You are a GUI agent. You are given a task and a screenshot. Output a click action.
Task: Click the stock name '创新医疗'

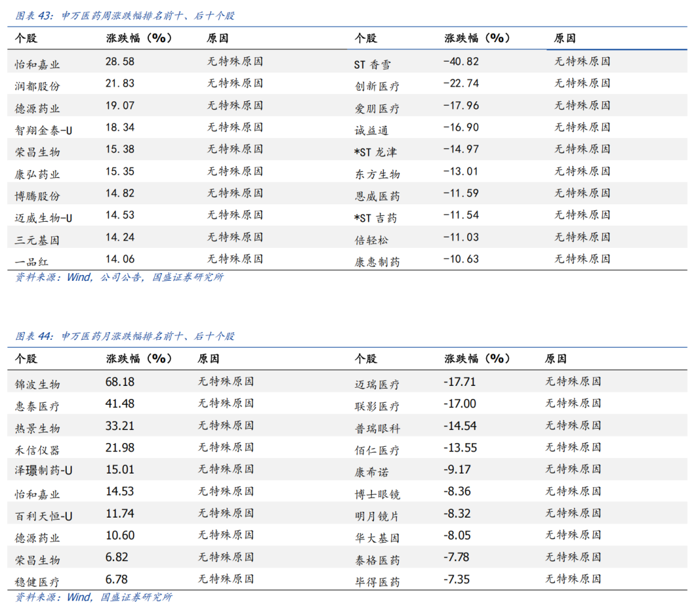coord(377,86)
